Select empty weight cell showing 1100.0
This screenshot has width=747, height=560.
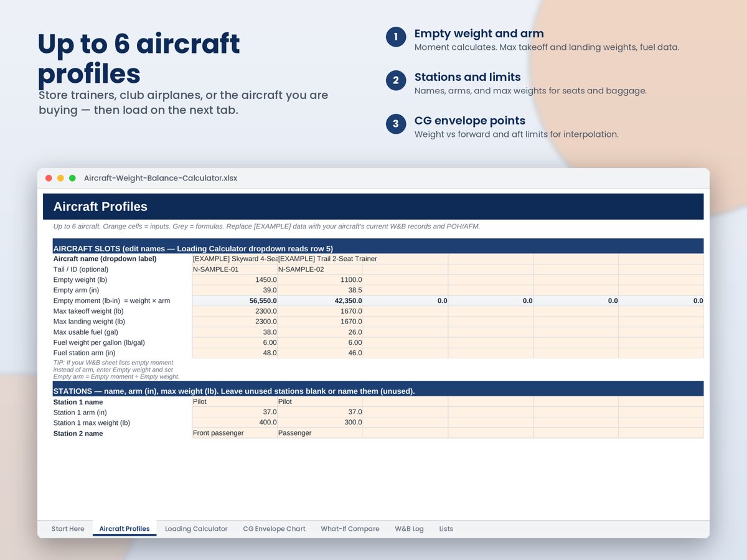320,280
